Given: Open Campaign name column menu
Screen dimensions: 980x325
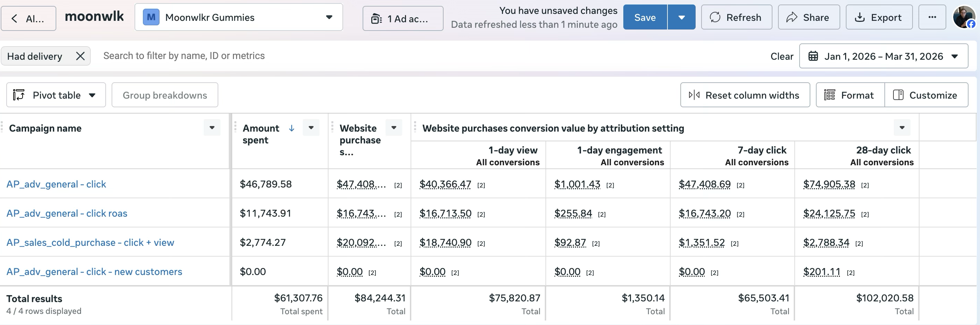Looking at the screenshot, I should [212, 128].
